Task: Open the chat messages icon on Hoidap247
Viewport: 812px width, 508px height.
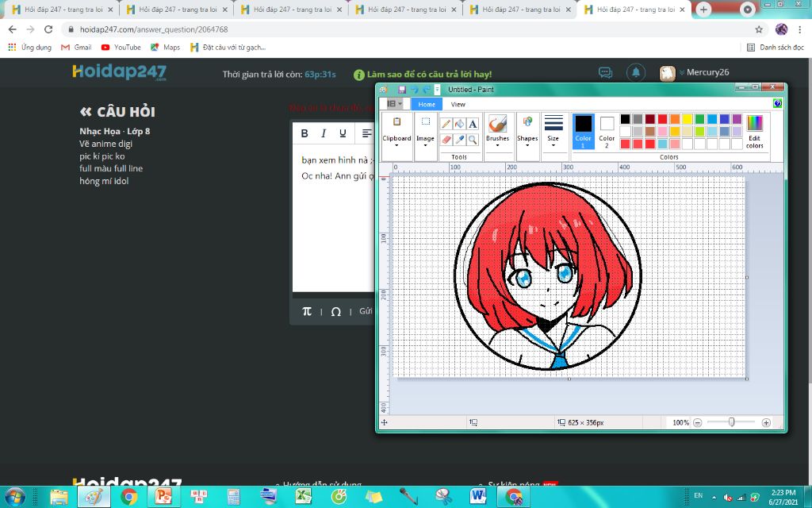Action: pos(605,72)
